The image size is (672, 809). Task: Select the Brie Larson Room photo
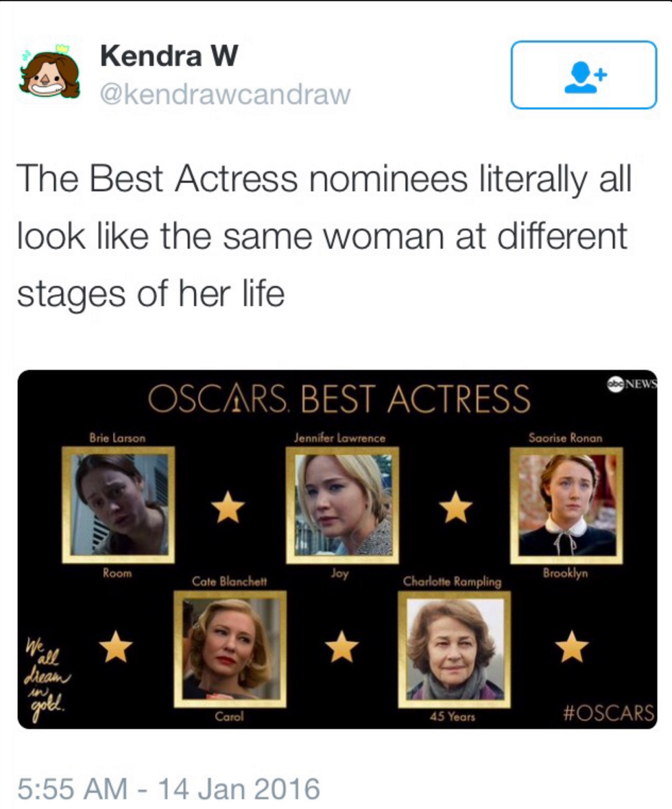point(119,505)
